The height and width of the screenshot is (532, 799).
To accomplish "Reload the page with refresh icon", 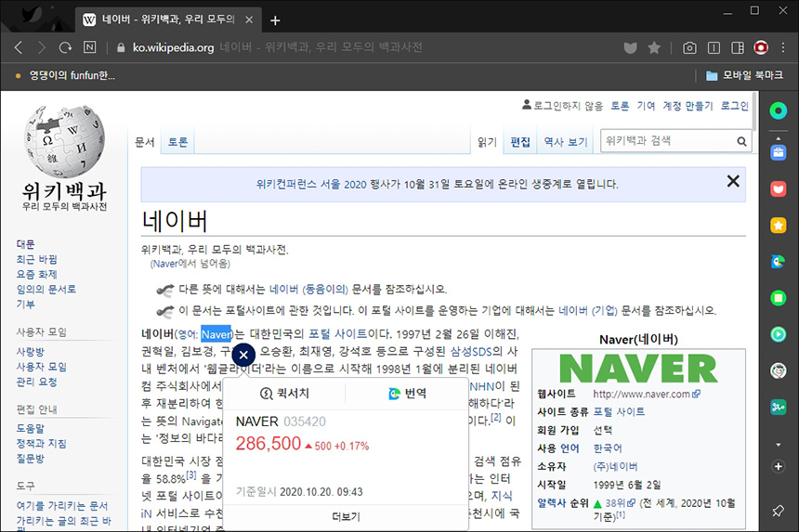I will (x=65, y=47).
